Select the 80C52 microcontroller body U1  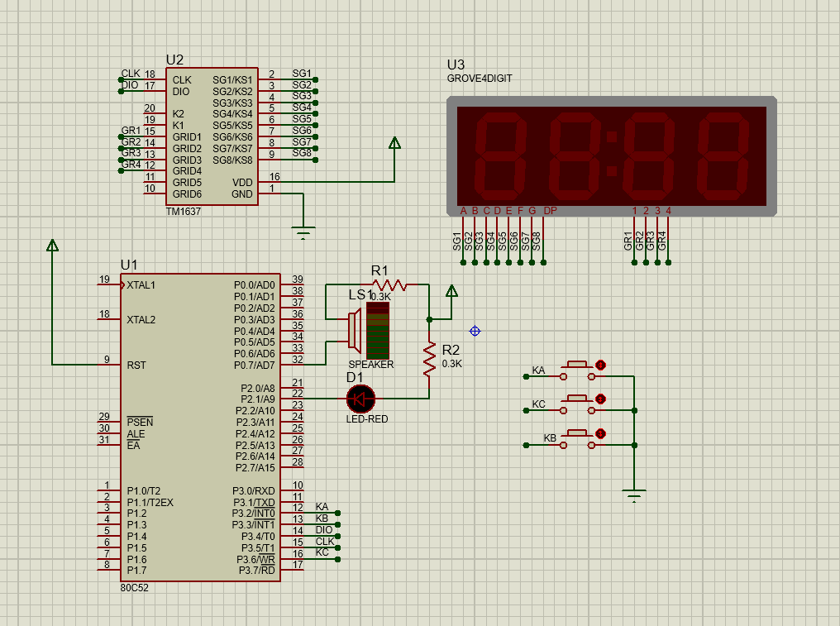click(200, 426)
